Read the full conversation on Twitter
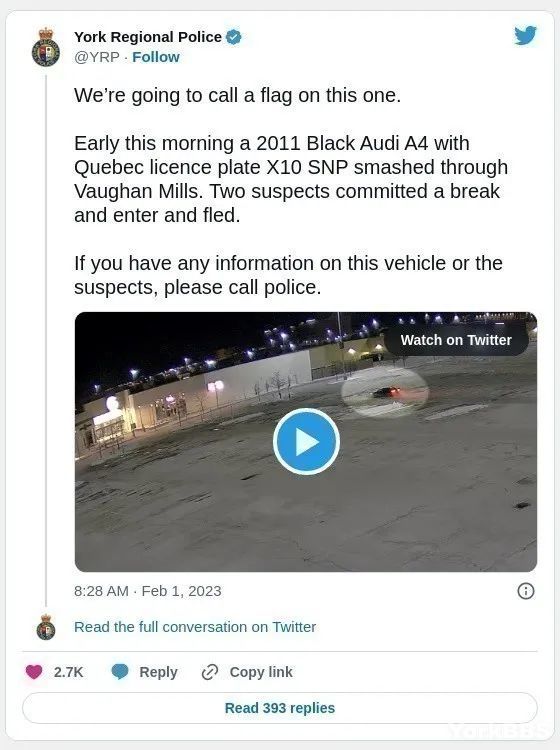 pos(195,627)
